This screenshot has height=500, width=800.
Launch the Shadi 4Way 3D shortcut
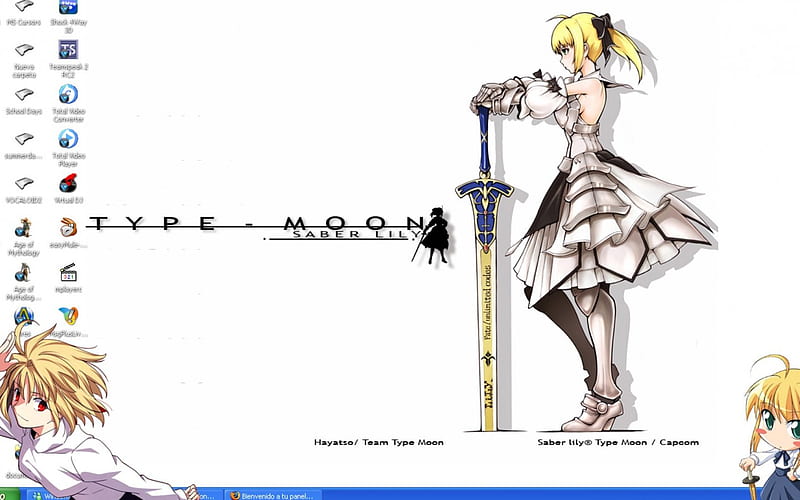(68, 14)
